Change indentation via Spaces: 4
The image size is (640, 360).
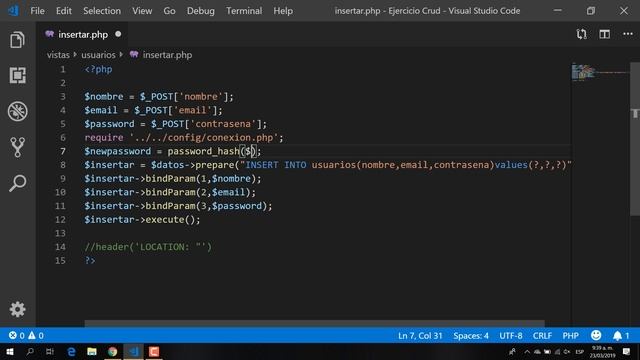(471, 336)
